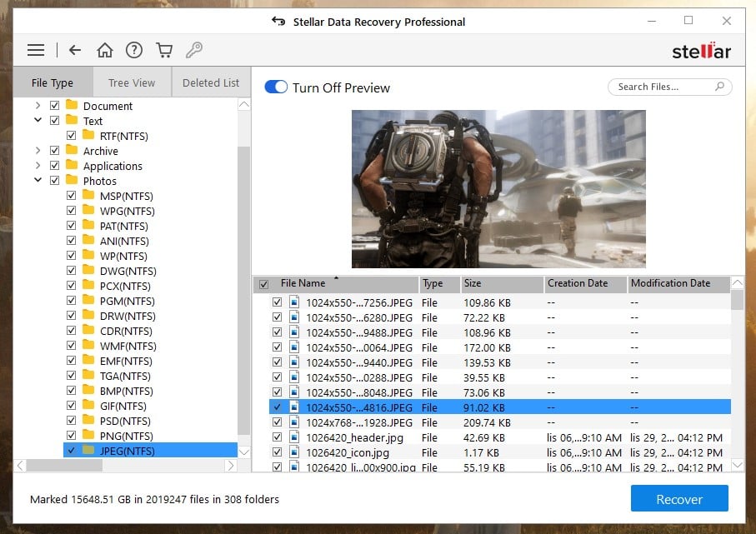Collapse the Photos tree node
The height and width of the screenshot is (534, 756).
pos(38,180)
